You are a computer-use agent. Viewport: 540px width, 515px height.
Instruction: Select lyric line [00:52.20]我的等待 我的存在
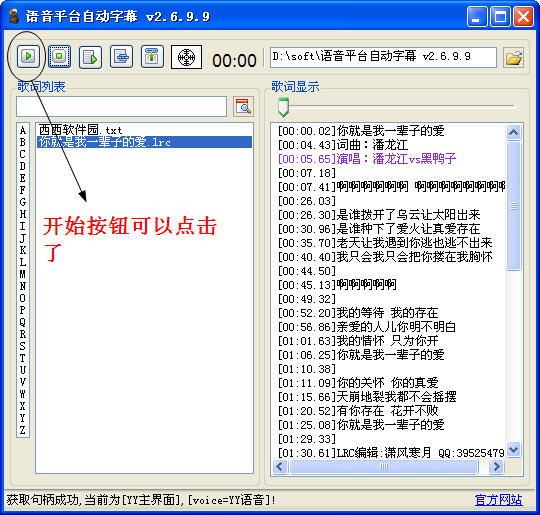(x=358, y=313)
